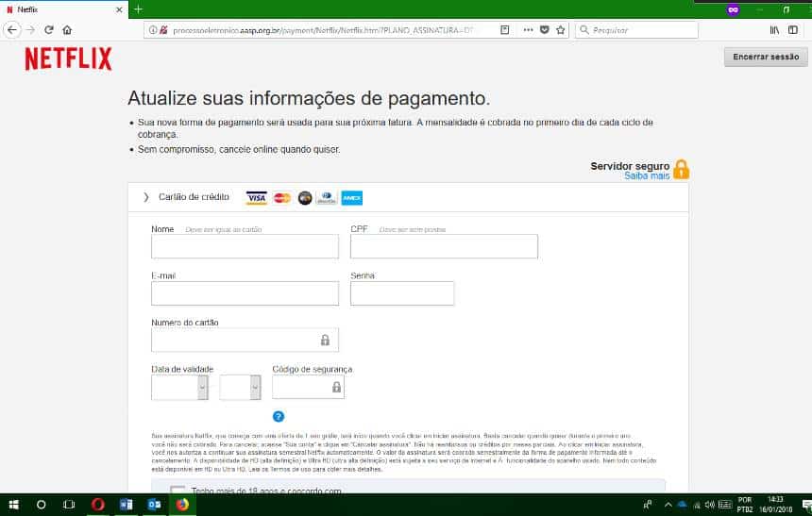Open the expiry month dropdown
Viewport: 812px width, 516px height.
(x=203, y=387)
